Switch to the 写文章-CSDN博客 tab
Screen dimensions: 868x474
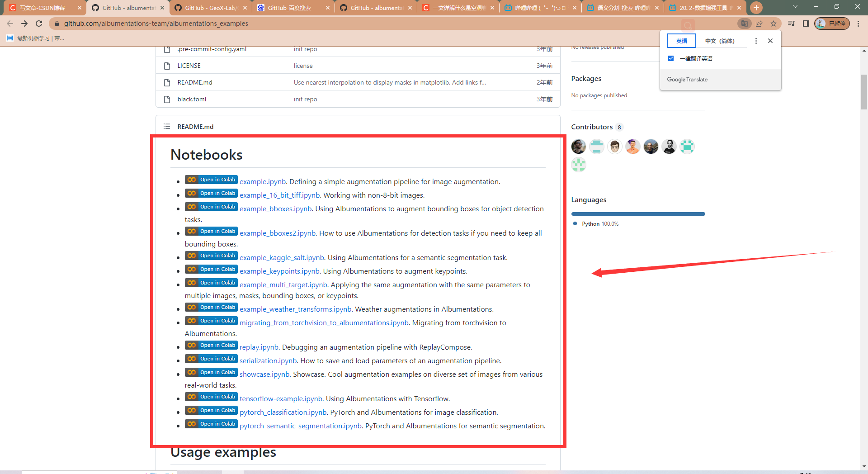tap(42, 8)
